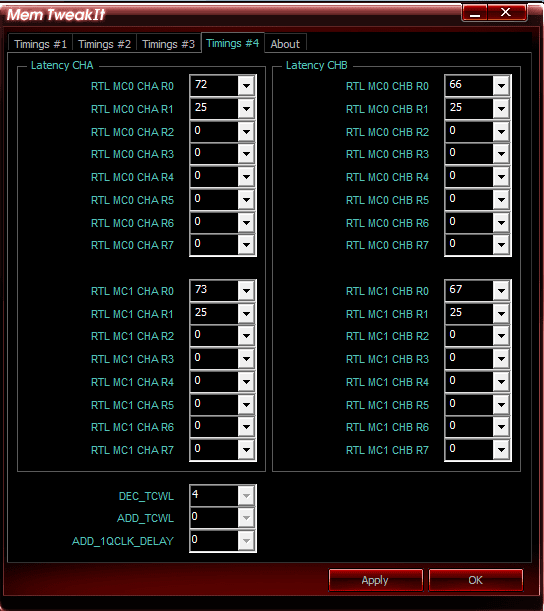Expand RTL MC1 CHA R7 dropdown arrow

[x=246, y=450]
